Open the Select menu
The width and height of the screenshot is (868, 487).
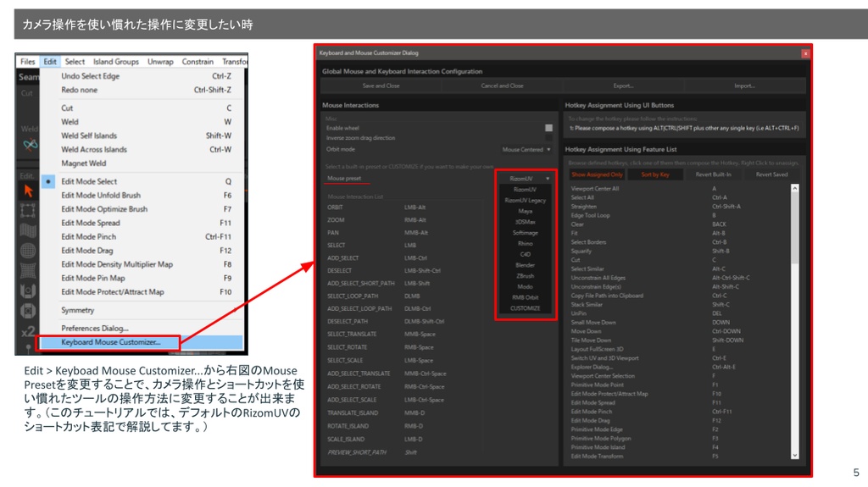[x=75, y=62]
